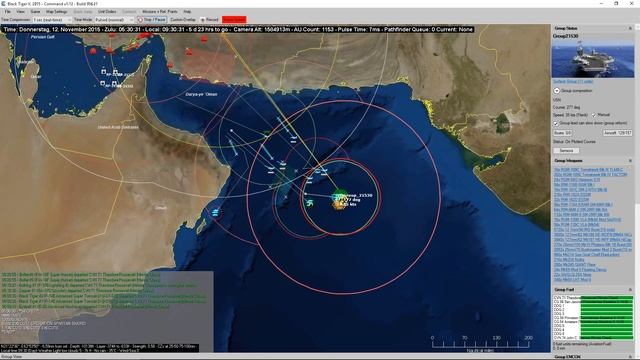Click the CVN 71 Theodore fuel bar
The width and height of the screenshot is (640, 360).
coord(607,298)
